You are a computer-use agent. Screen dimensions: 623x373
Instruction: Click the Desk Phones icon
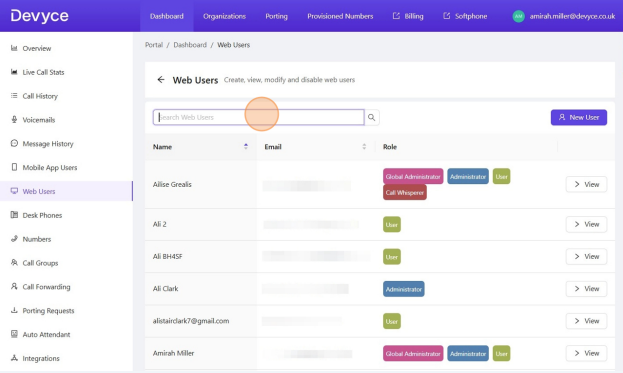tap(14, 215)
